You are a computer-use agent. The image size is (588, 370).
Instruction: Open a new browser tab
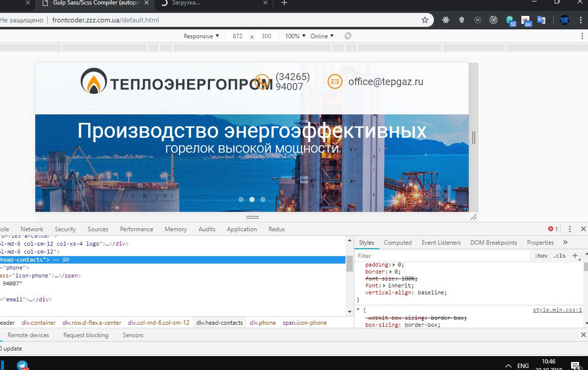[x=284, y=3]
